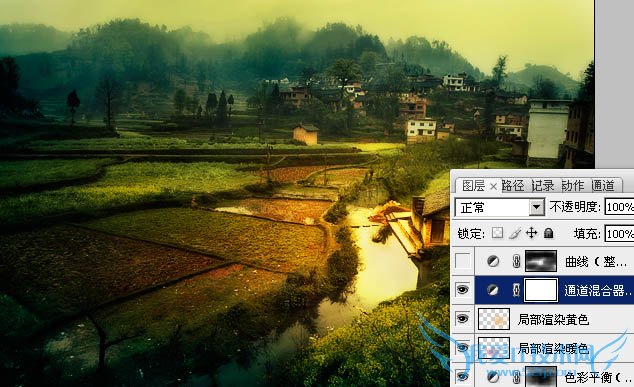Hide the 局部渲染暖色 layer eye
The width and height of the screenshot is (634, 387).
(x=463, y=347)
